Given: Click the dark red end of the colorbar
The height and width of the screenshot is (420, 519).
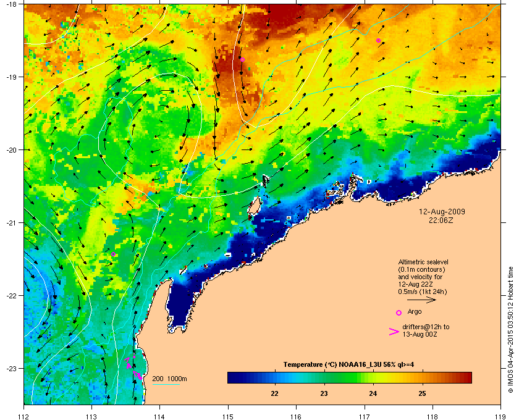Looking at the screenshot, I should (x=468, y=377).
